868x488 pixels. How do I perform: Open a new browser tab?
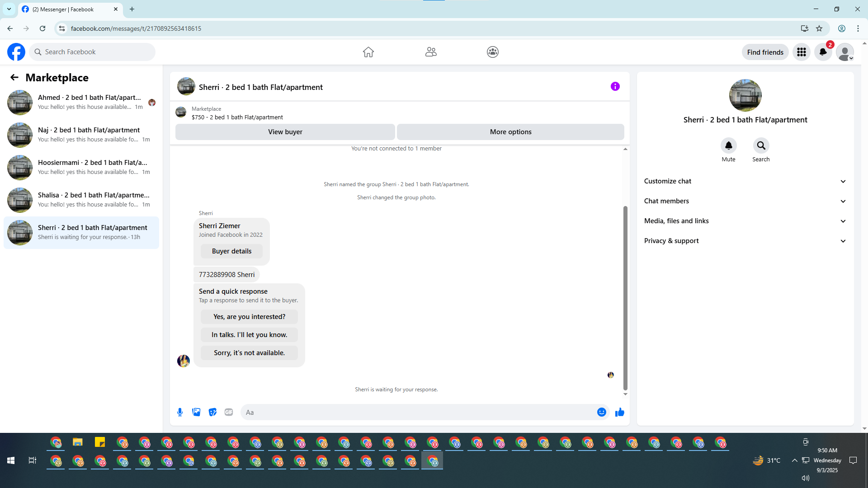pyautogui.click(x=132, y=9)
